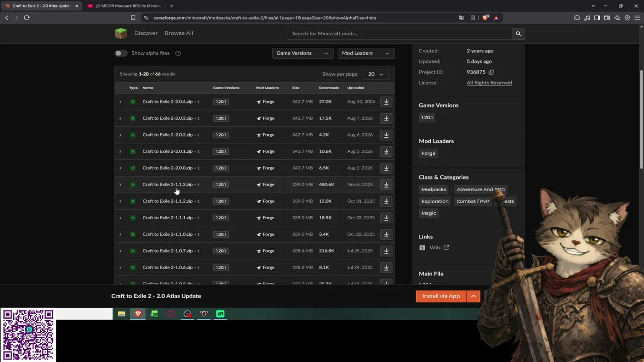The height and width of the screenshot is (362, 644).
Task: Select the Combat / PvP category tag
Action: 473,201
